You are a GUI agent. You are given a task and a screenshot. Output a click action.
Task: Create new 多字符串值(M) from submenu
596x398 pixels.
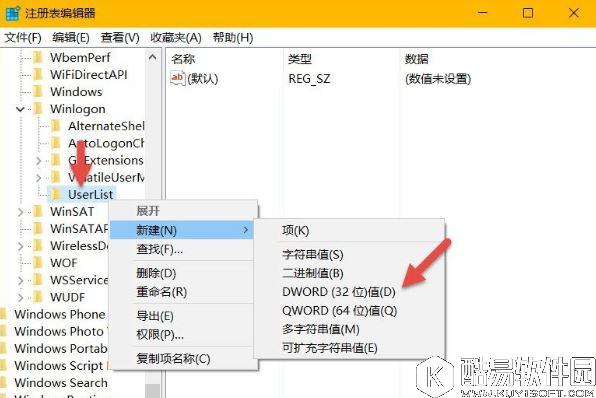(x=349, y=329)
